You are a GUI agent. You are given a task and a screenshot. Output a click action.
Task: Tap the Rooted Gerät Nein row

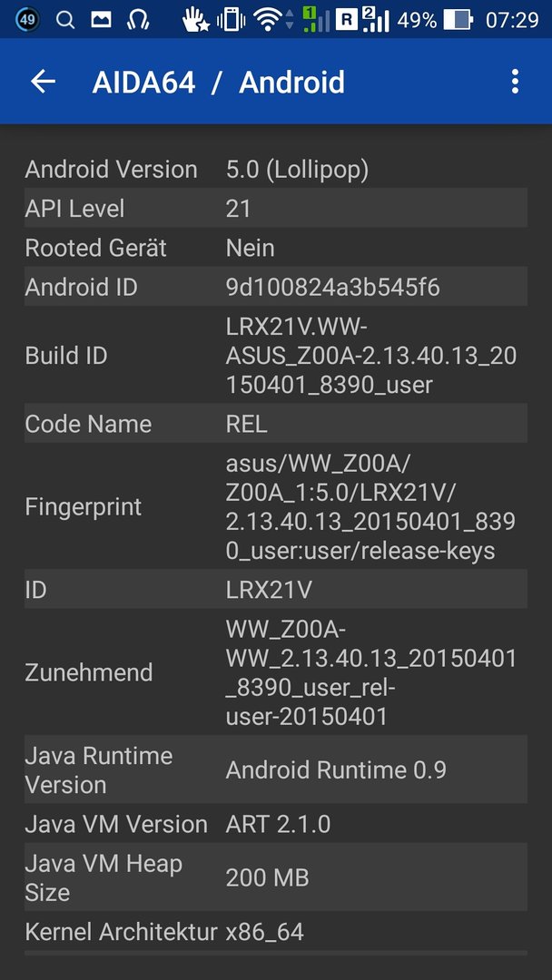[x=276, y=248]
